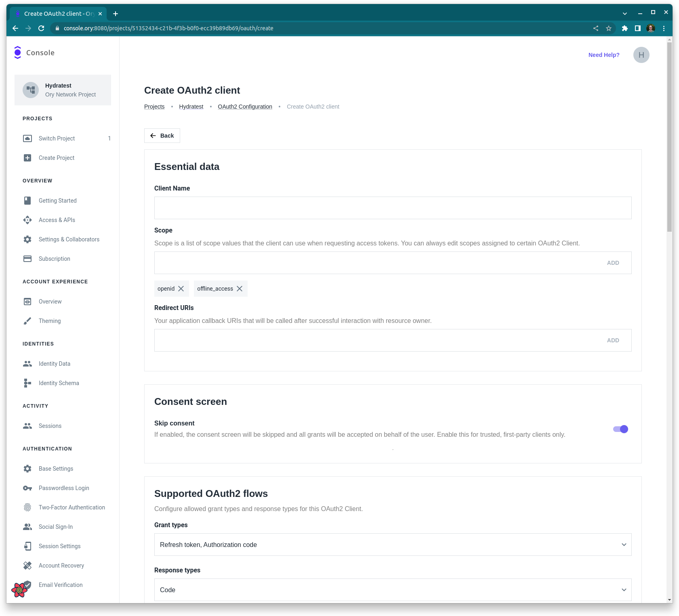The width and height of the screenshot is (679, 616).
Task: Open Identity Schema settings
Action: point(59,383)
